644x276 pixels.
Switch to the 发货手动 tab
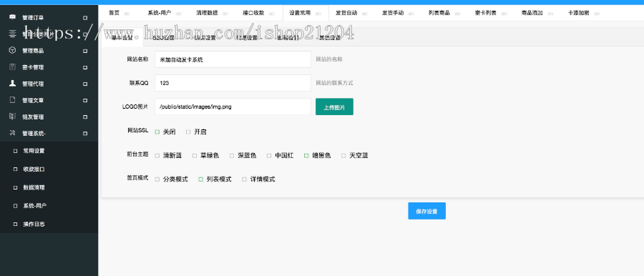click(392, 13)
